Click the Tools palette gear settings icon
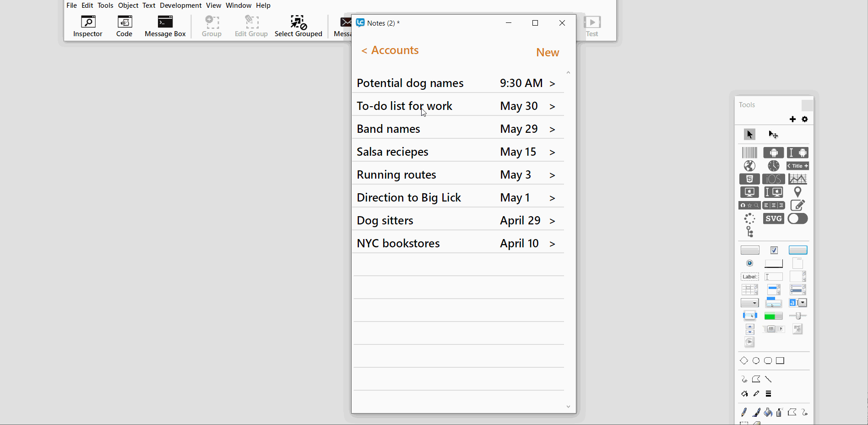 [805, 120]
